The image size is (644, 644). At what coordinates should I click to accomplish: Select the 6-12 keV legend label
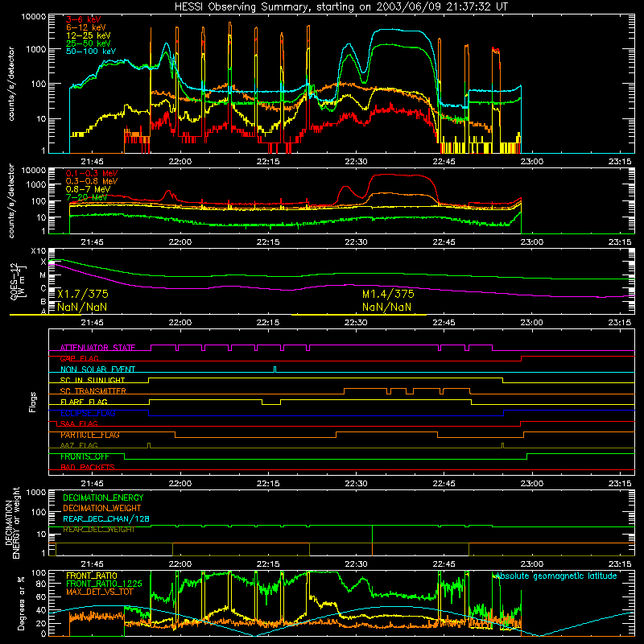pos(86,27)
